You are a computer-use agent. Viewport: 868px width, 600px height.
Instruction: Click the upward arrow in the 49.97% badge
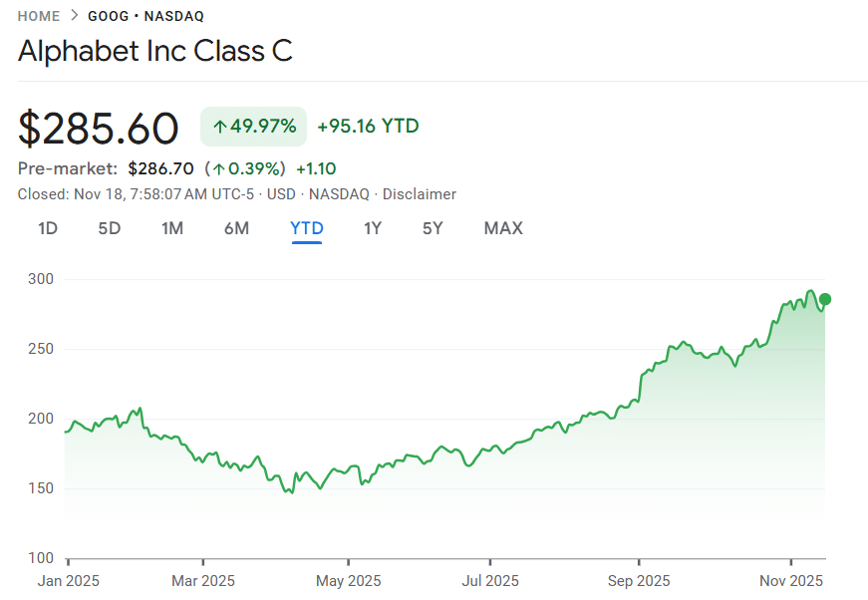point(222,126)
